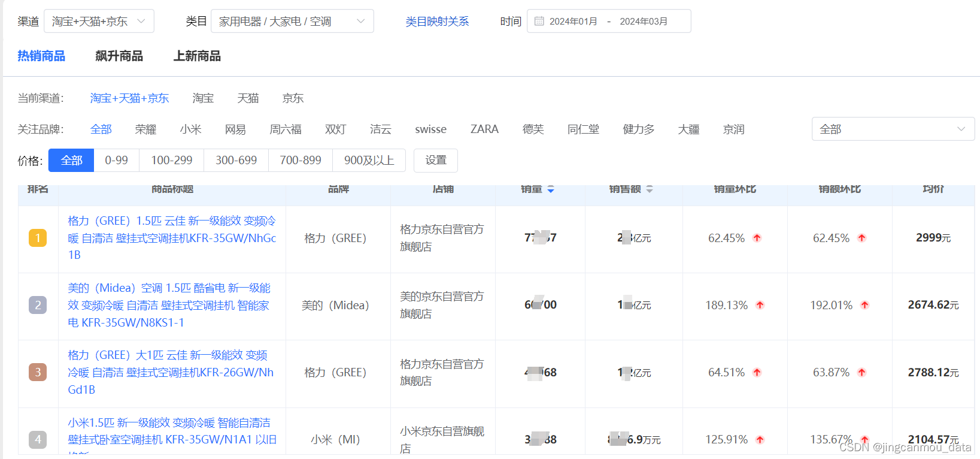The width and height of the screenshot is (980, 459).
Task: Click the red up arrow beside 189.13%
Action: 760,305
